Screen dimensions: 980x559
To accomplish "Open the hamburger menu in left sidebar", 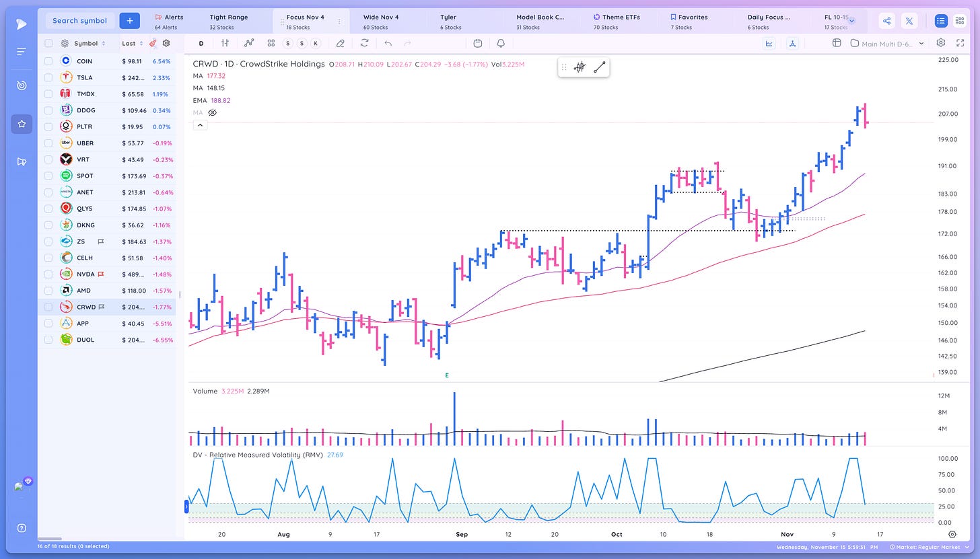I will [x=22, y=52].
